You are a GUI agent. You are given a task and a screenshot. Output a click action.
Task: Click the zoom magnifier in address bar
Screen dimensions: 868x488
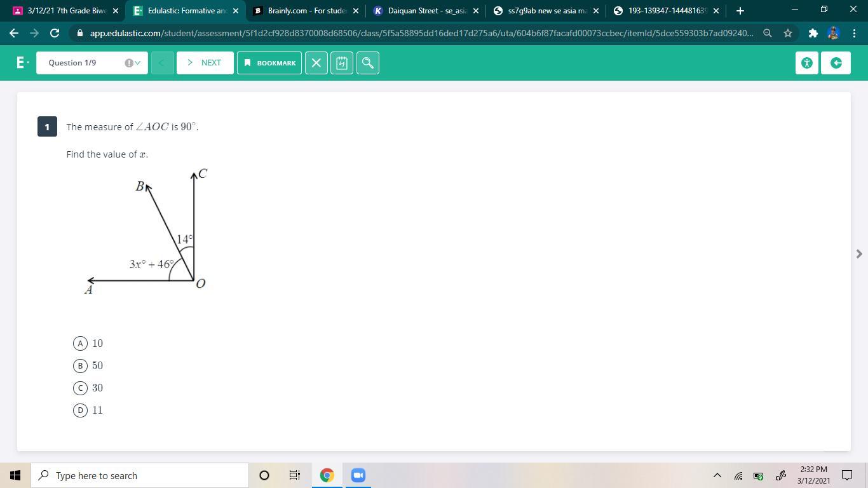(x=768, y=33)
